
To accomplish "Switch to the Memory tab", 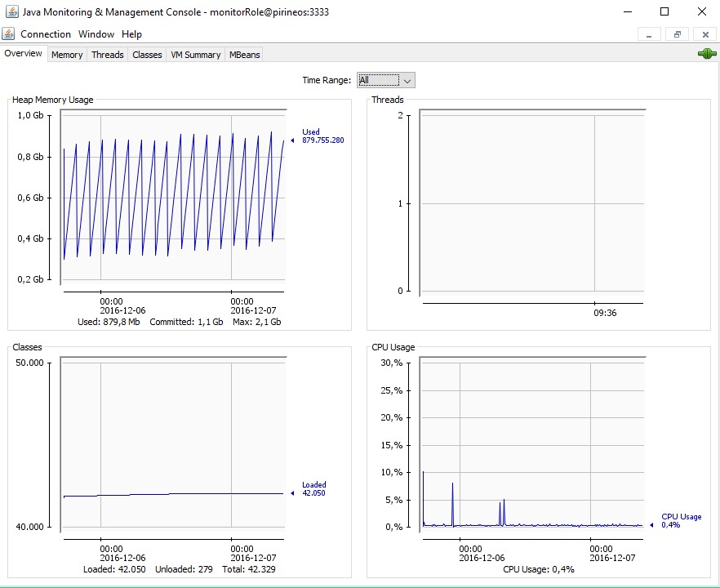I will coord(67,55).
